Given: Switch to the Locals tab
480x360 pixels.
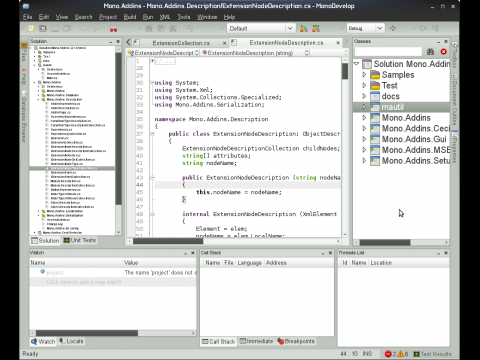Looking at the screenshot, I should pyautogui.click(x=71, y=341).
